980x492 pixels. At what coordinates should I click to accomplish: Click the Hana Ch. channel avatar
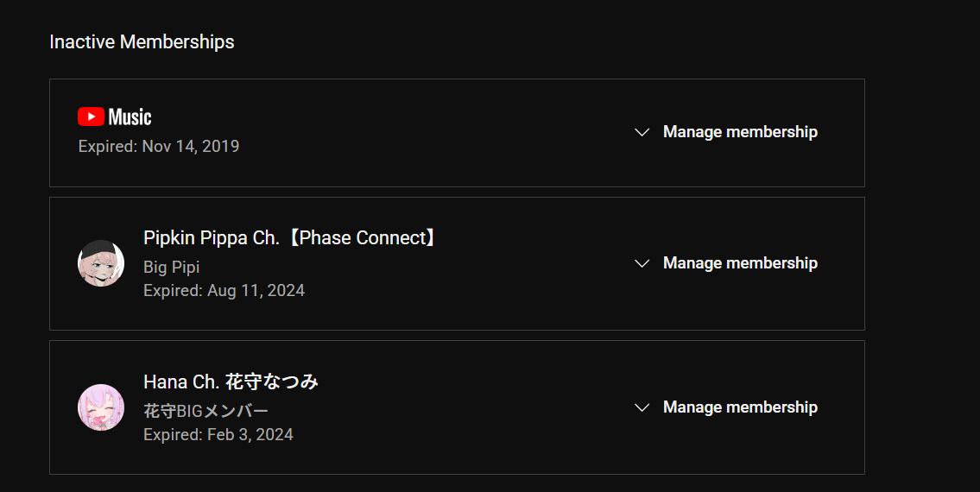[101, 407]
